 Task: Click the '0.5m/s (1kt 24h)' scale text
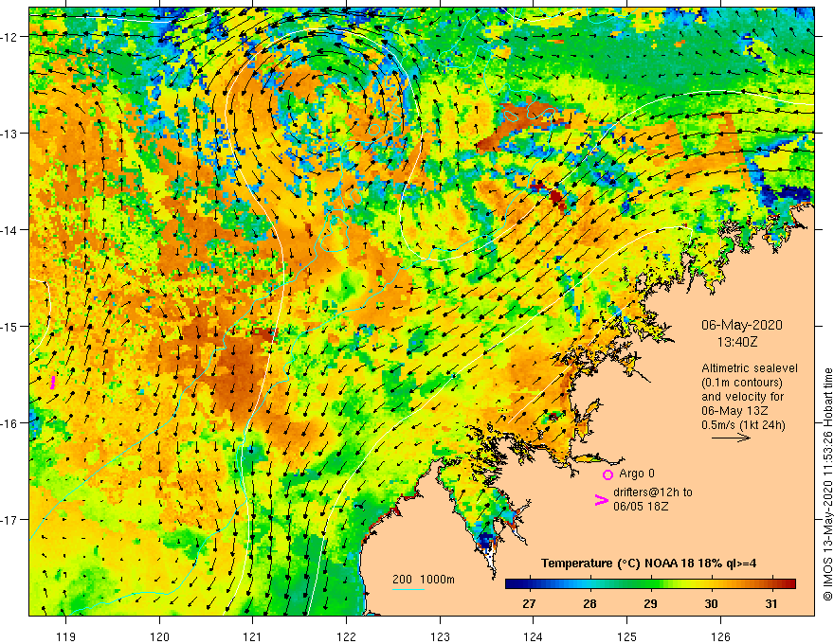[743, 424]
